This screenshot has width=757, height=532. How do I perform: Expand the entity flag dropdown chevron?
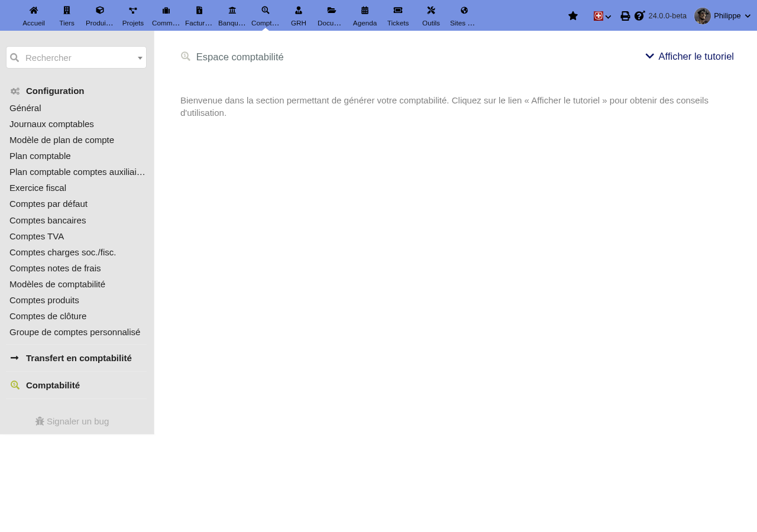pyautogui.click(x=609, y=17)
